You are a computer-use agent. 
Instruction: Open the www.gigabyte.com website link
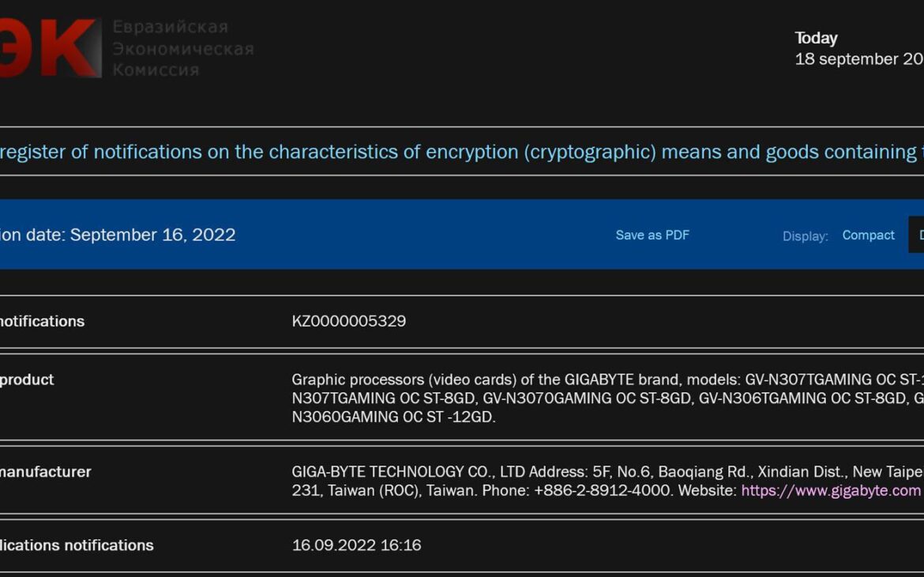830,490
